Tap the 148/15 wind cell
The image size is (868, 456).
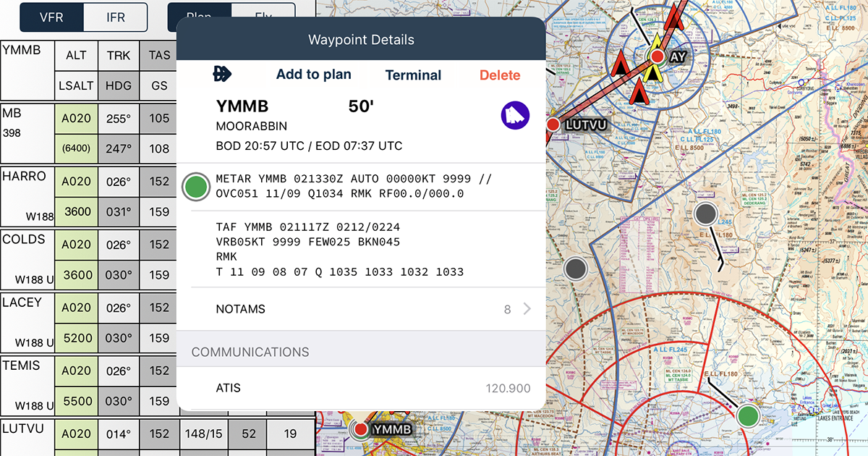204,434
